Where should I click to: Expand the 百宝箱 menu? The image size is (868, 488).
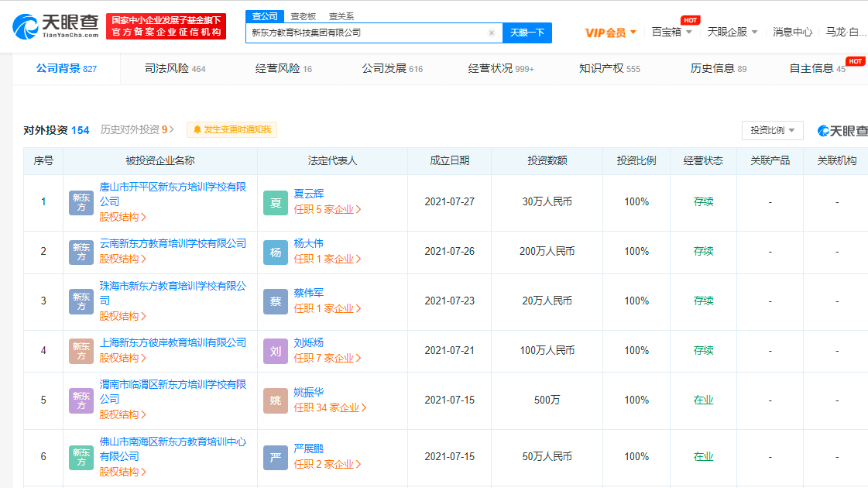[671, 32]
